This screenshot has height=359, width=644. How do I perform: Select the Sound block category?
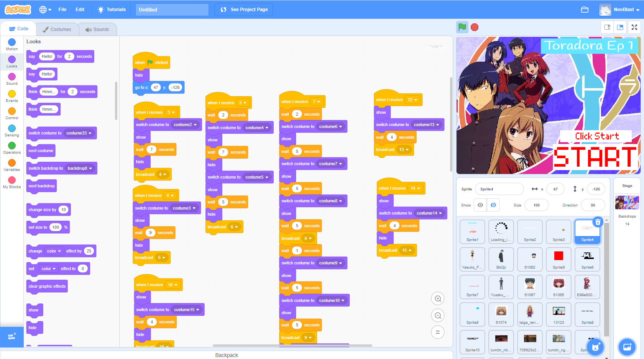(12, 79)
